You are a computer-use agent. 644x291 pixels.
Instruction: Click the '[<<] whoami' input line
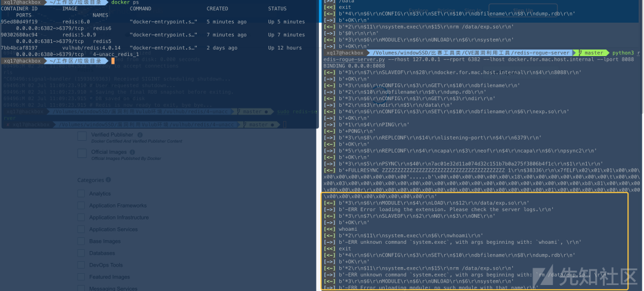click(x=340, y=229)
